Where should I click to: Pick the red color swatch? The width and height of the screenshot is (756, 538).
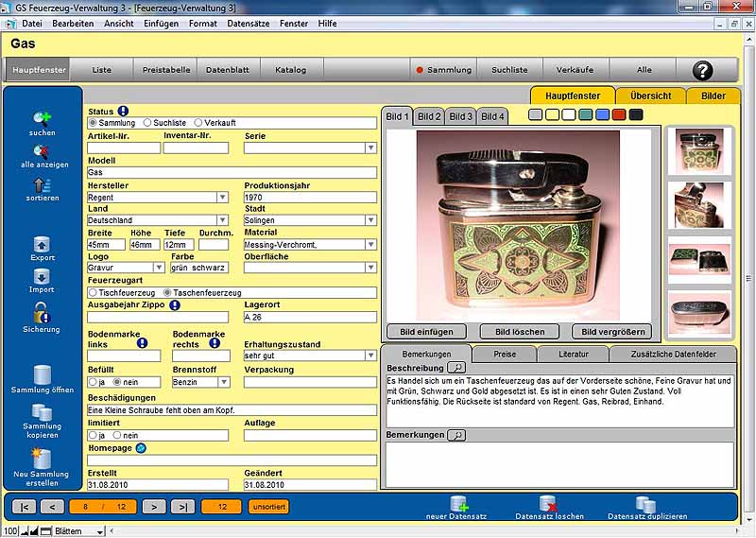tap(618, 115)
